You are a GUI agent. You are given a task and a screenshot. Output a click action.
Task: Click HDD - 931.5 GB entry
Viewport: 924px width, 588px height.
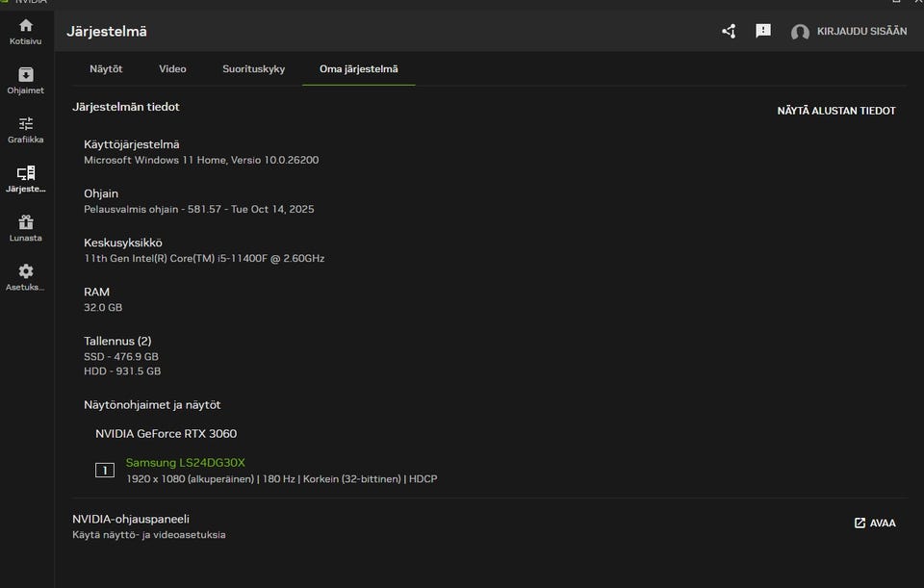[122, 371]
